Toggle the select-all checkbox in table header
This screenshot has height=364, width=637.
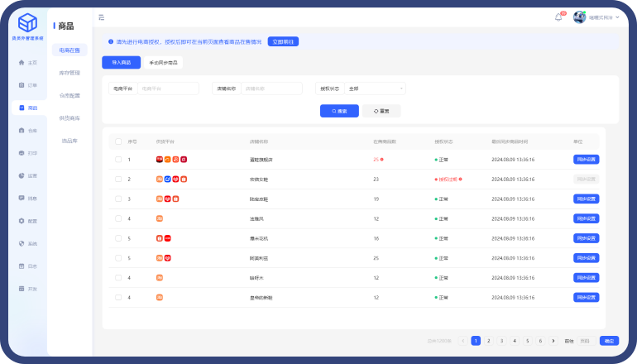click(118, 141)
